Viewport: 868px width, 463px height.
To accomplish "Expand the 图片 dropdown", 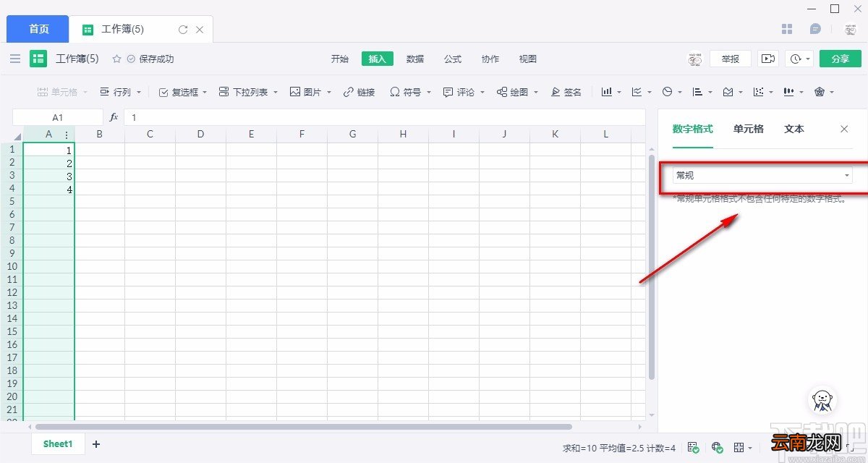I will coord(329,92).
